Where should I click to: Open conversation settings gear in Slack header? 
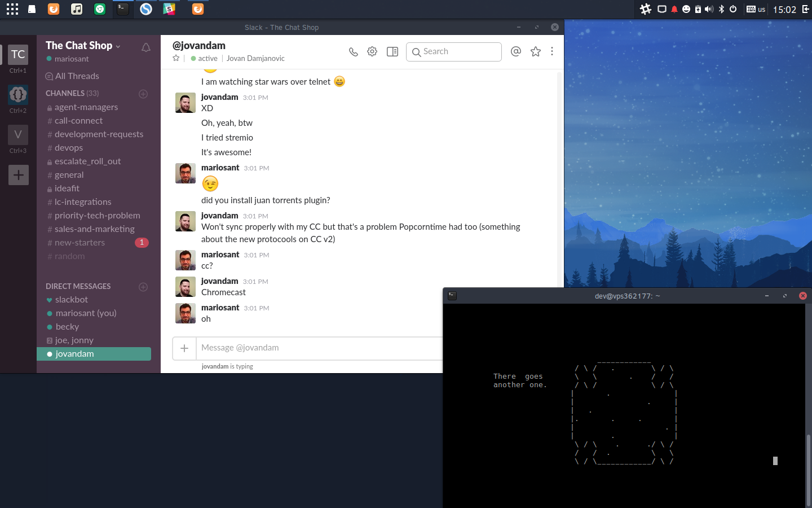(x=372, y=51)
